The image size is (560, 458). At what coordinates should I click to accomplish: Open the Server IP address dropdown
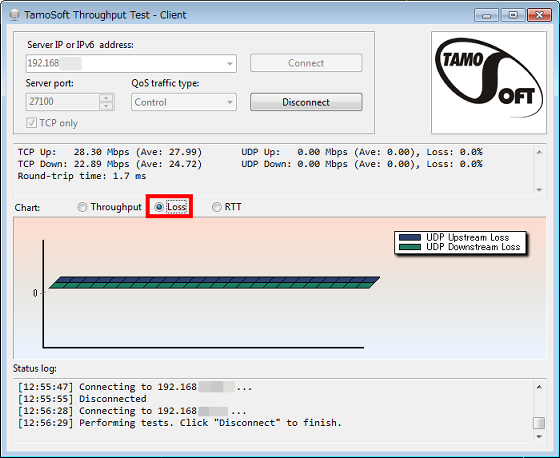[230, 64]
